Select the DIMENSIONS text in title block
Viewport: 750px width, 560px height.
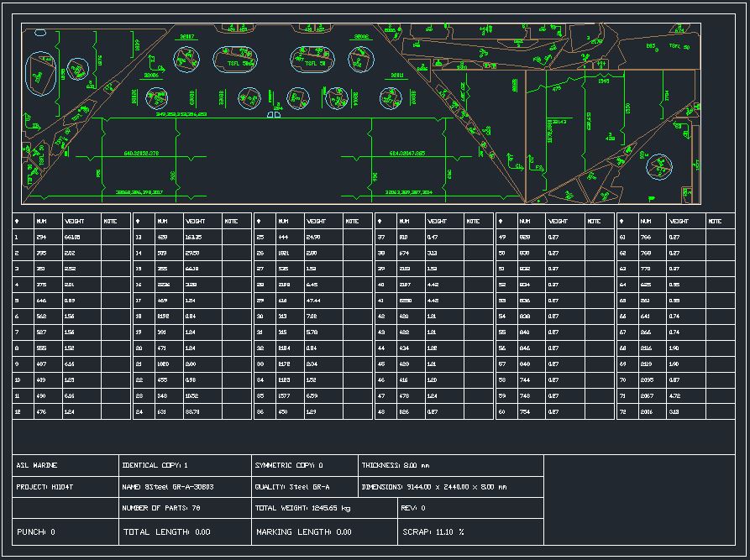coord(433,487)
